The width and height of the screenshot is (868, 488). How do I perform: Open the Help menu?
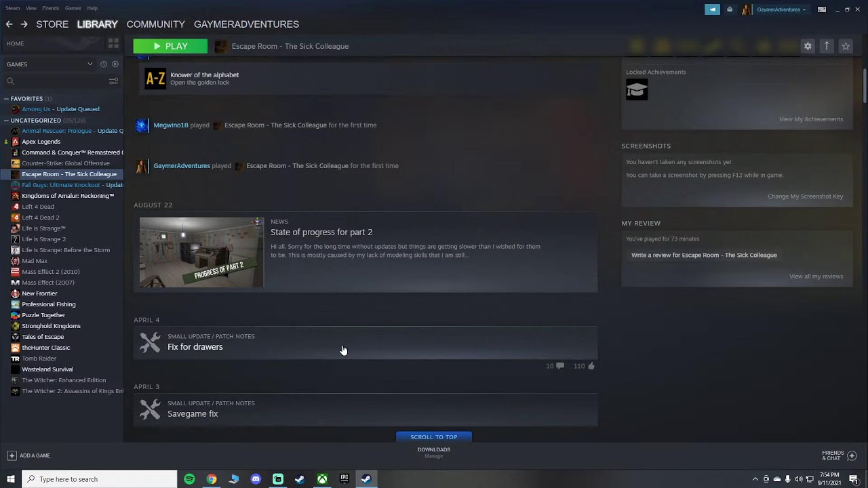(92, 8)
